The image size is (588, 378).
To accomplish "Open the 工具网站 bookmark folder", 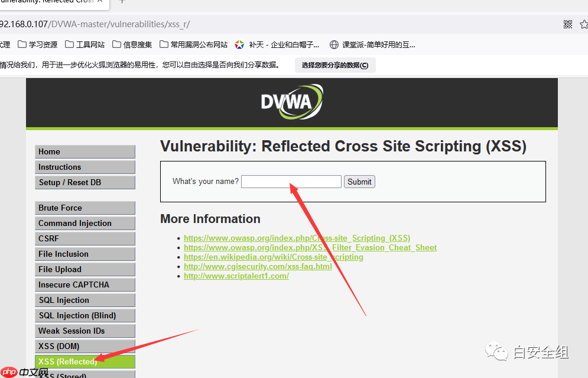I will [x=85, y=45].
